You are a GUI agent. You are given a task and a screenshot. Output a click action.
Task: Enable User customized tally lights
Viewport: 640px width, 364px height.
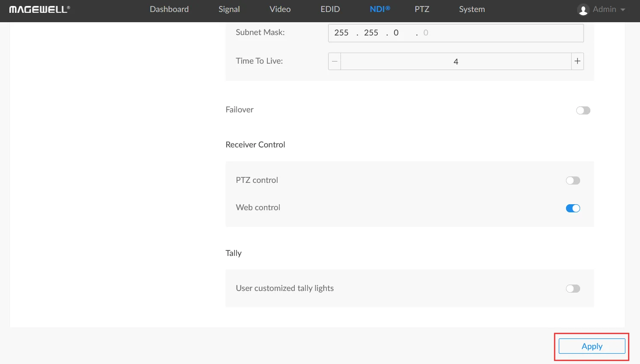click(573, 288)
